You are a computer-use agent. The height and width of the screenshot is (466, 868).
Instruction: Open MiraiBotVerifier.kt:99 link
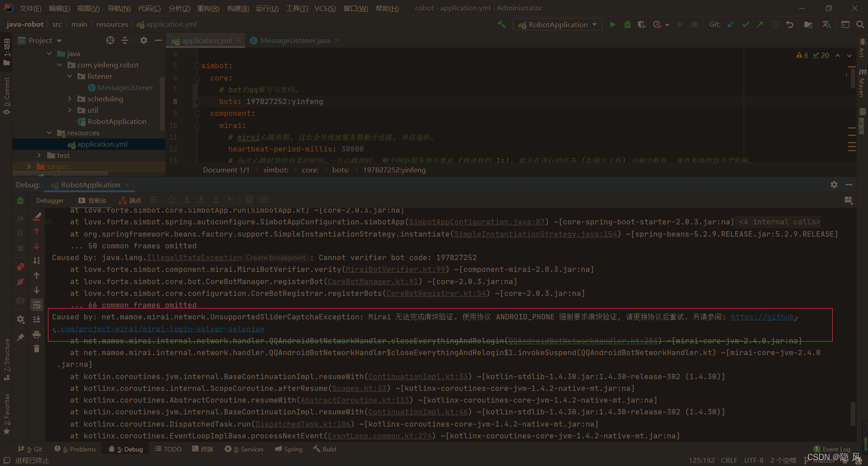(x=395, y=269)
